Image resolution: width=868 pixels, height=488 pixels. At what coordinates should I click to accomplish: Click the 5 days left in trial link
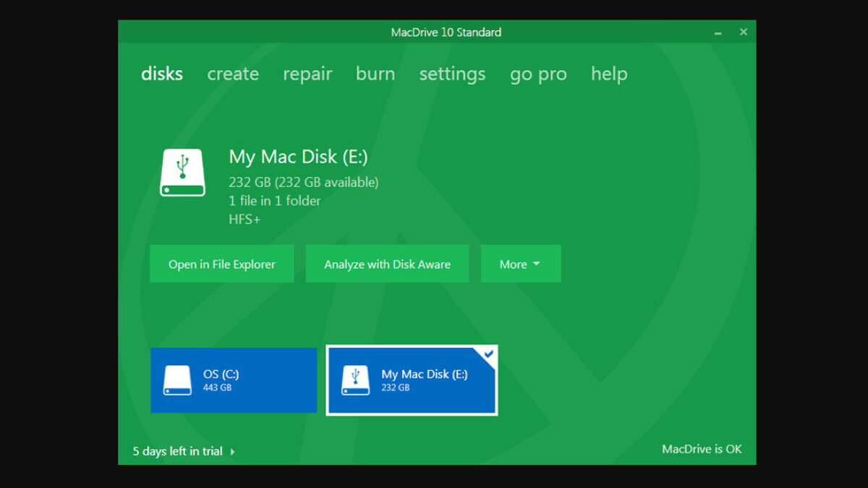click(177, 451)
